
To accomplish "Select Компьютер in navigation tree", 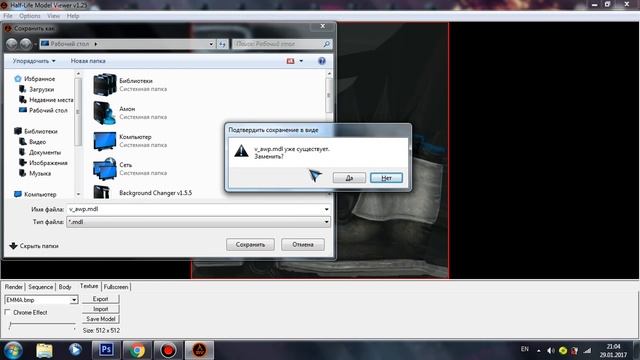I will click(40, 194).
